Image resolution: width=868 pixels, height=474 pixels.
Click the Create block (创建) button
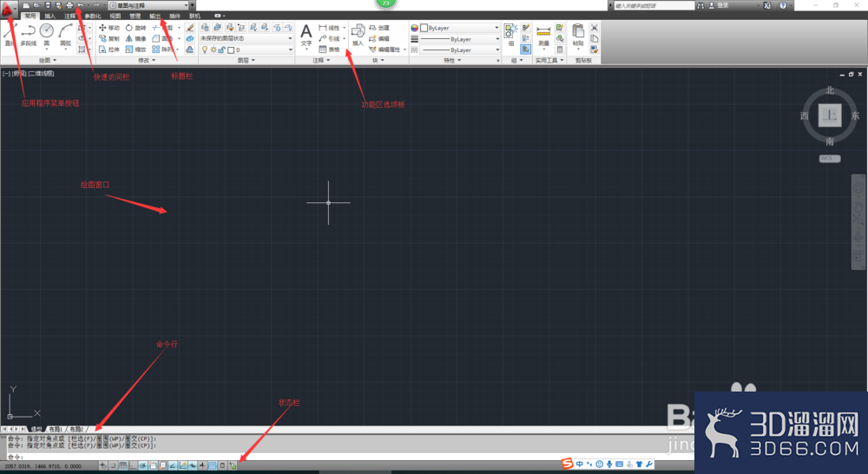click(x=380, y=28)
